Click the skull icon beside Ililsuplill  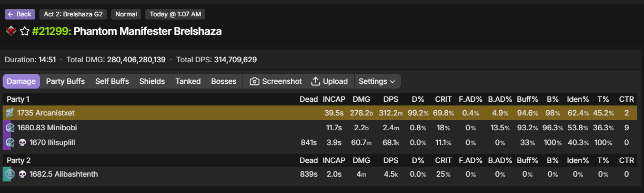click(22, 142)
